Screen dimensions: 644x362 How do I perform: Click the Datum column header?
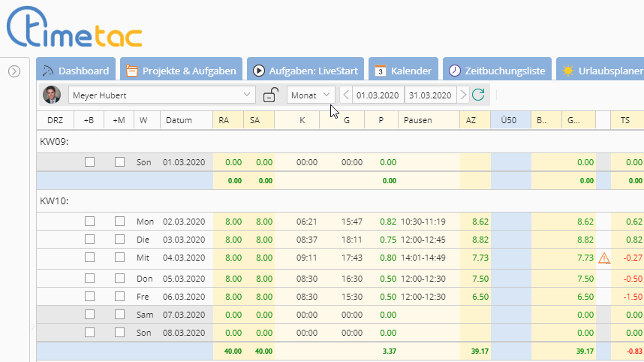point(179,120)
